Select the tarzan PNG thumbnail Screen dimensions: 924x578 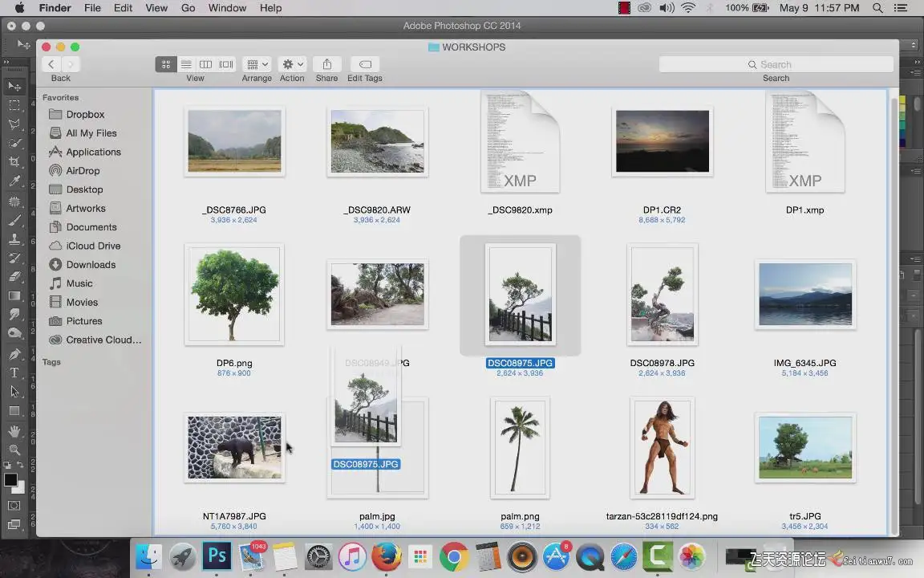(662, 447)
